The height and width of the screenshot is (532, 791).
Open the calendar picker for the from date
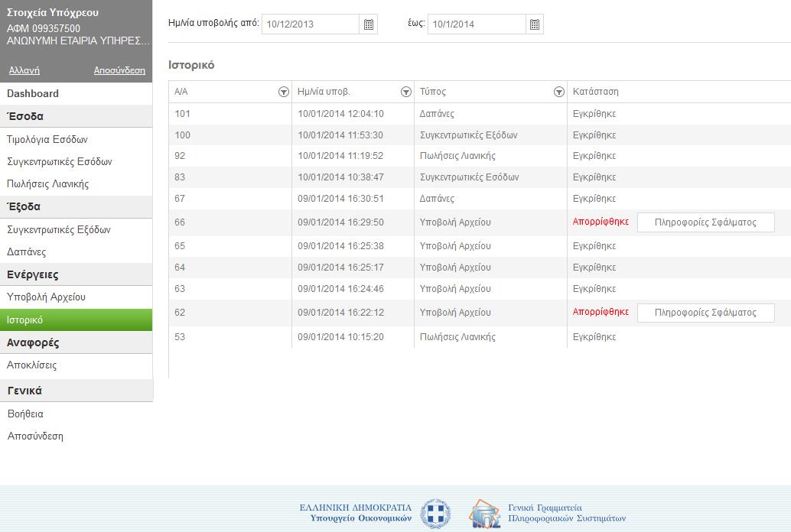[x=369, y=24]
